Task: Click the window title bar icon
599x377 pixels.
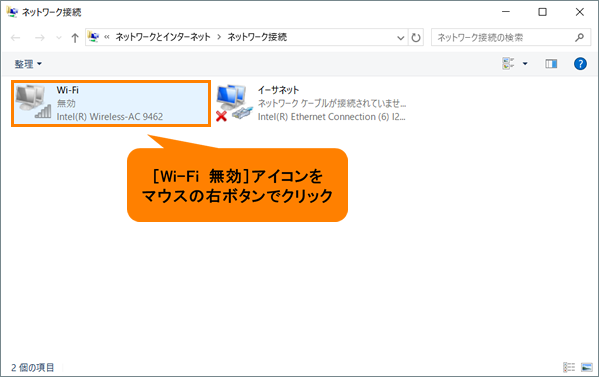Action: (x=12, y=12)
